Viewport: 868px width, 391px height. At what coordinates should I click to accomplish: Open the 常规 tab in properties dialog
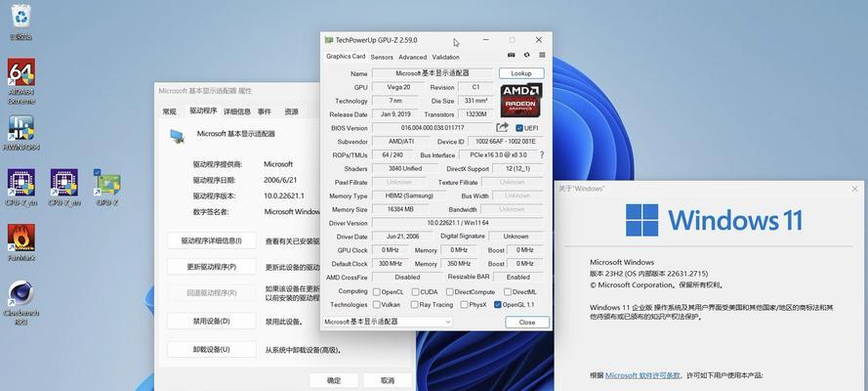point(169,111)
